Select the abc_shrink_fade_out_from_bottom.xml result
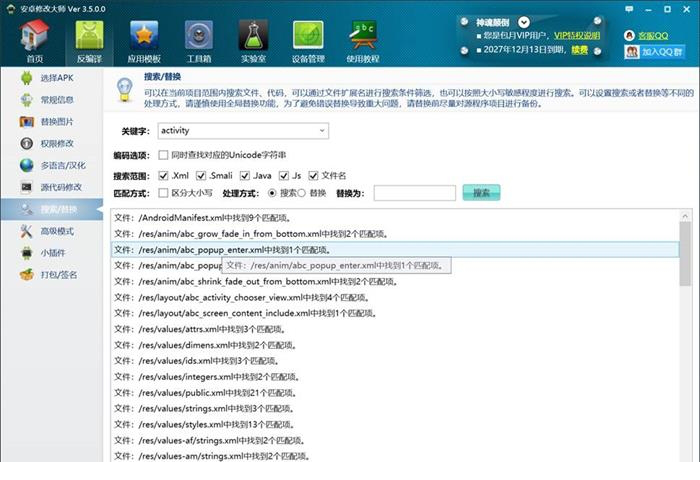 (x=395, y=282)
